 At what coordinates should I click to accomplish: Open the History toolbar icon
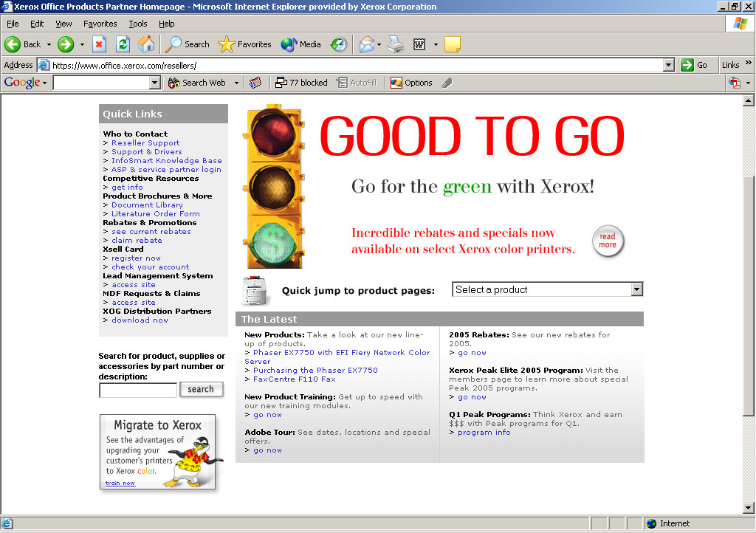(339, 44)
